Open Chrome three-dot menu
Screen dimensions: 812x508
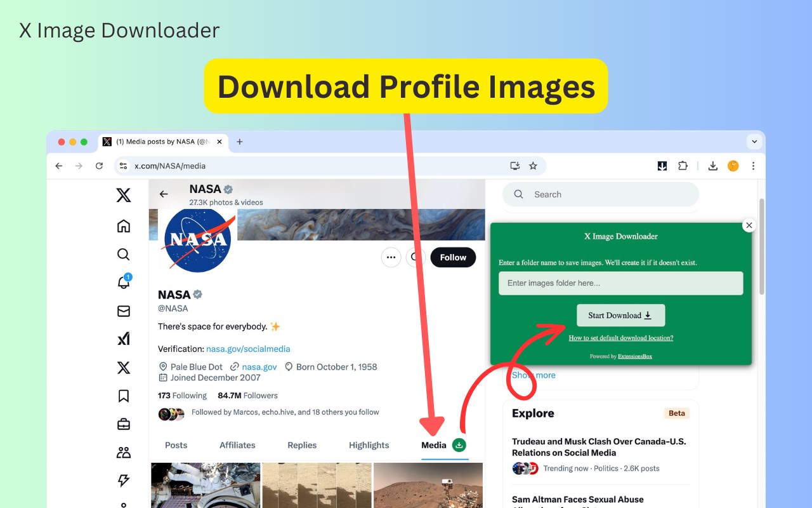coord(753,166)
